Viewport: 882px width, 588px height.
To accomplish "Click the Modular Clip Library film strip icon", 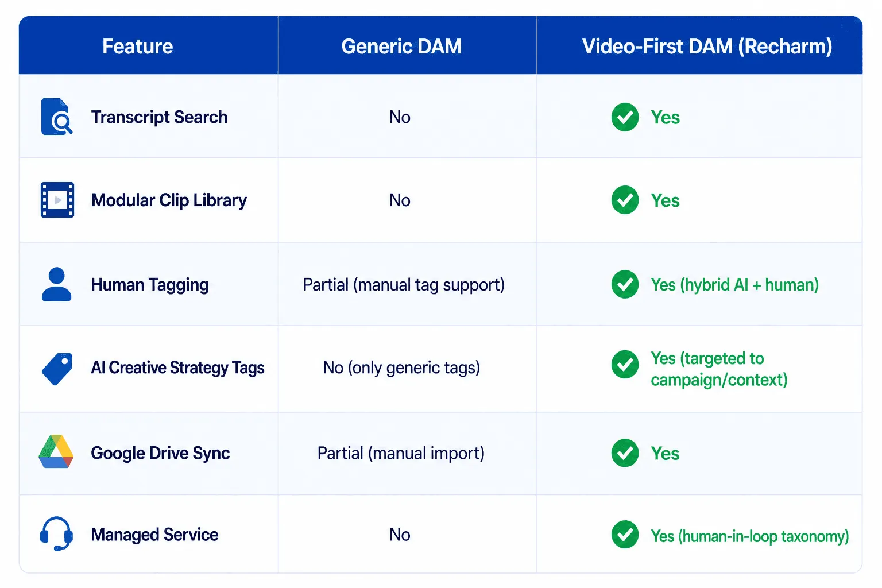I will click(x=57, y=200).
